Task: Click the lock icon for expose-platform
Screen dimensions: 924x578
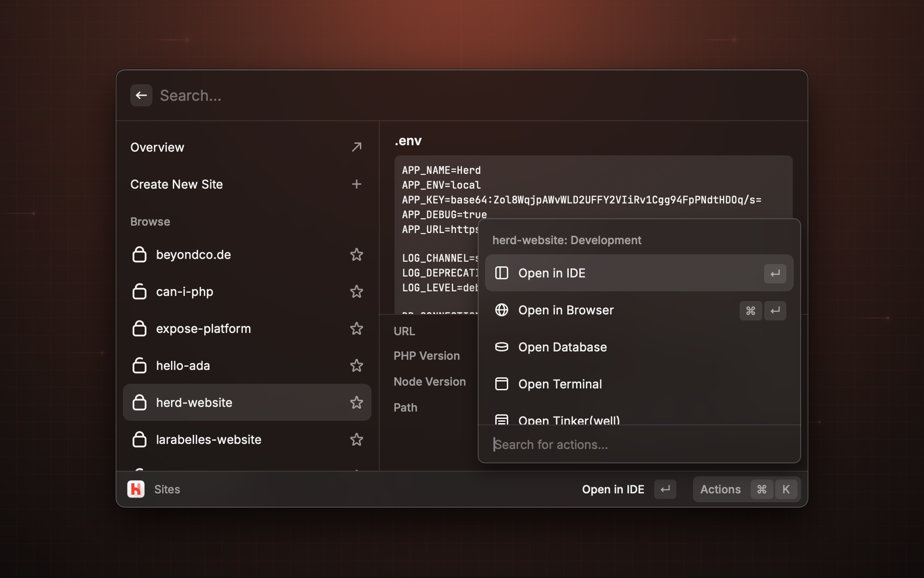Action: [x=139, y=328]
